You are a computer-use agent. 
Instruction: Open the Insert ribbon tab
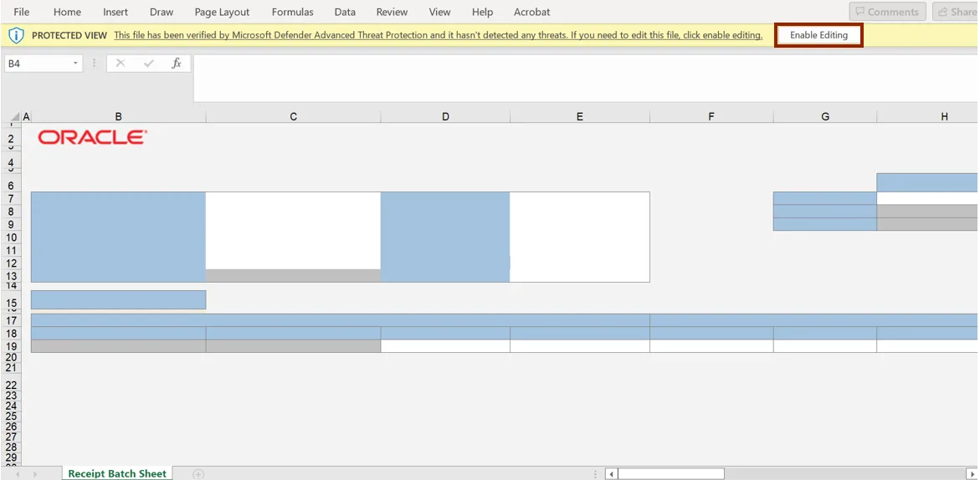tap(115, 12)
